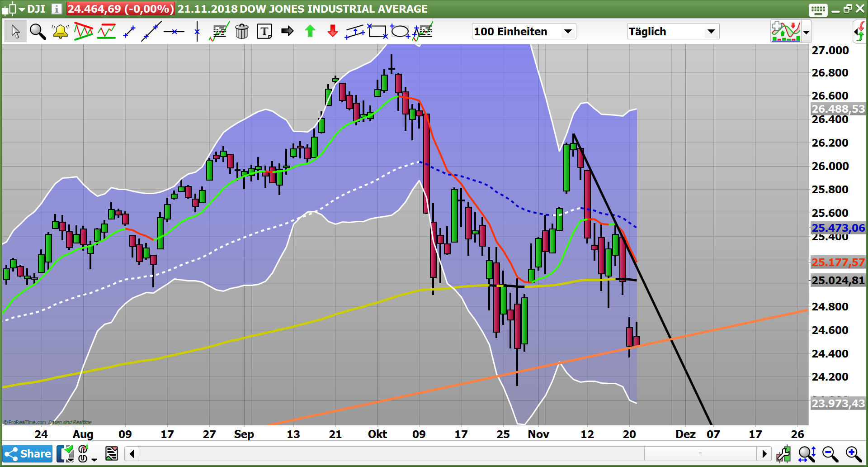Image resolution: width=868 pixels, height=467 pixels.
Task: Choose the ellipse drawing tool
Action: (x=400, y=31)
